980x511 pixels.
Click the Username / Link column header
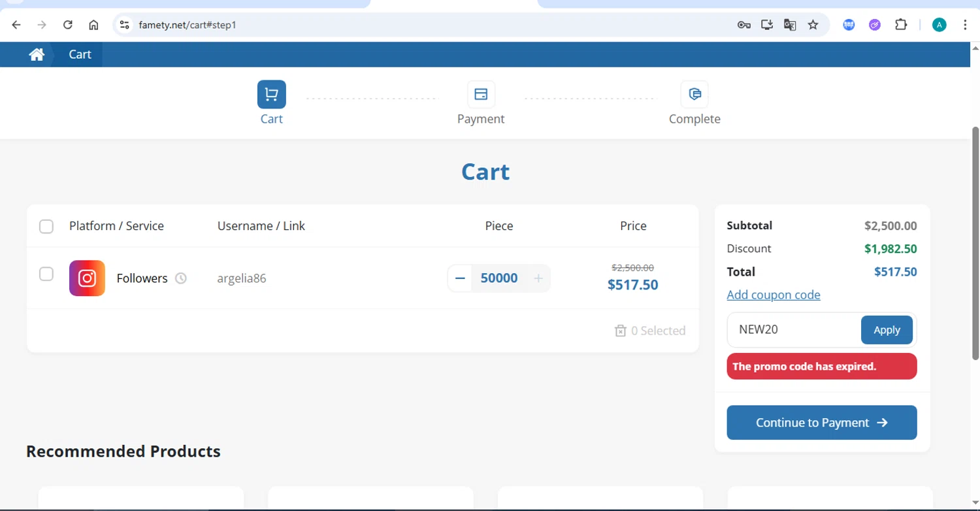261,226
